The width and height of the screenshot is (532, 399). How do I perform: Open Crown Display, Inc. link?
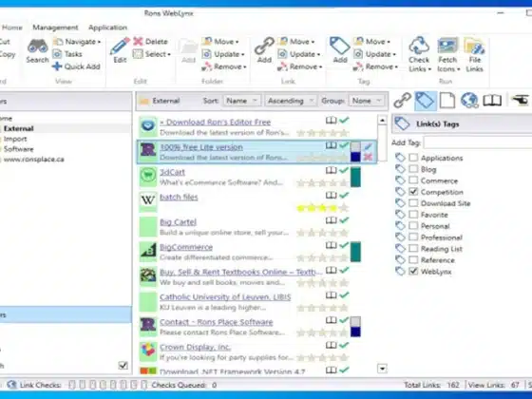click(195, 347)
